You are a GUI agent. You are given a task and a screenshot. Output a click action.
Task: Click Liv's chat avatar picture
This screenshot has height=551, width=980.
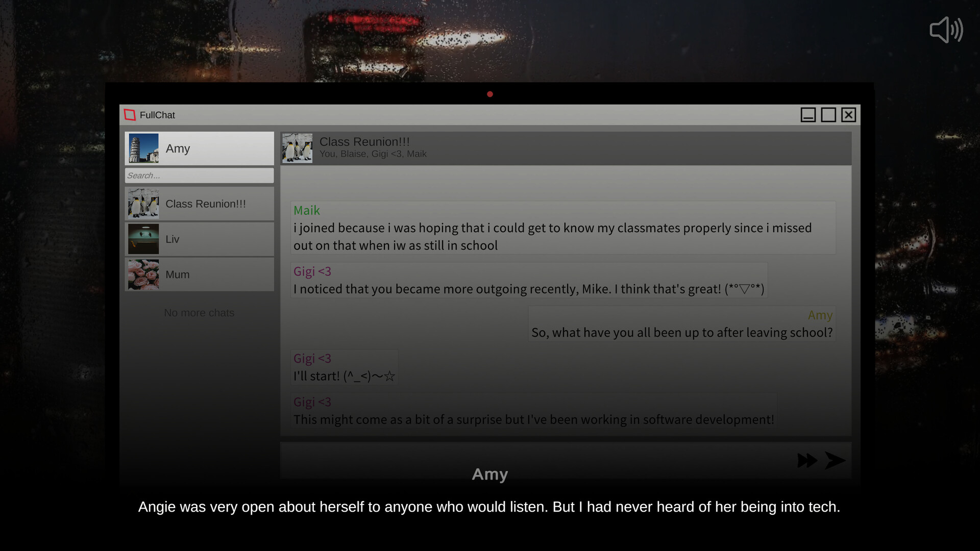(143, 239)
